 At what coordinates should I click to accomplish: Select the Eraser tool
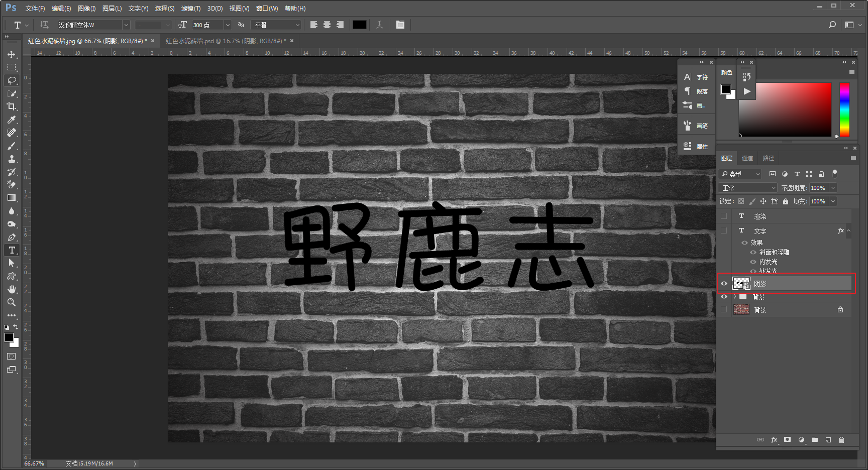12,185
